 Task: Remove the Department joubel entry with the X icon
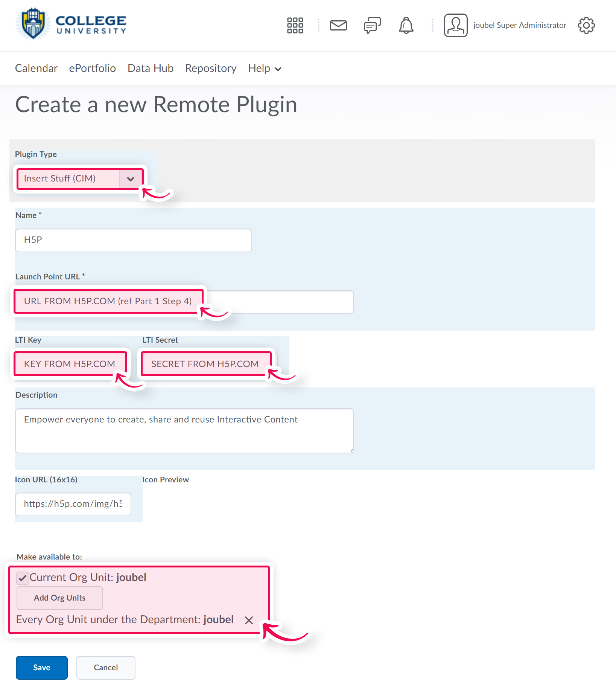point(249,620)
